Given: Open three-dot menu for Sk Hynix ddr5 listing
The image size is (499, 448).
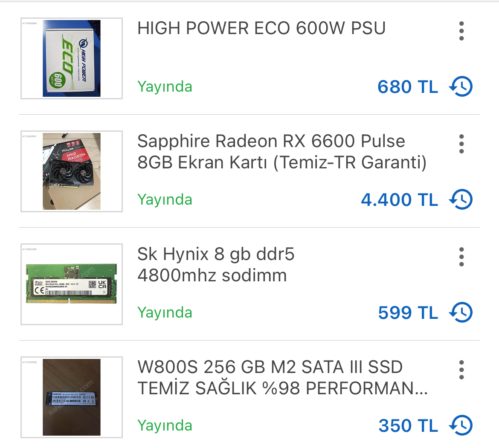Looking at the screenshot, I should (x=461, y=257).
